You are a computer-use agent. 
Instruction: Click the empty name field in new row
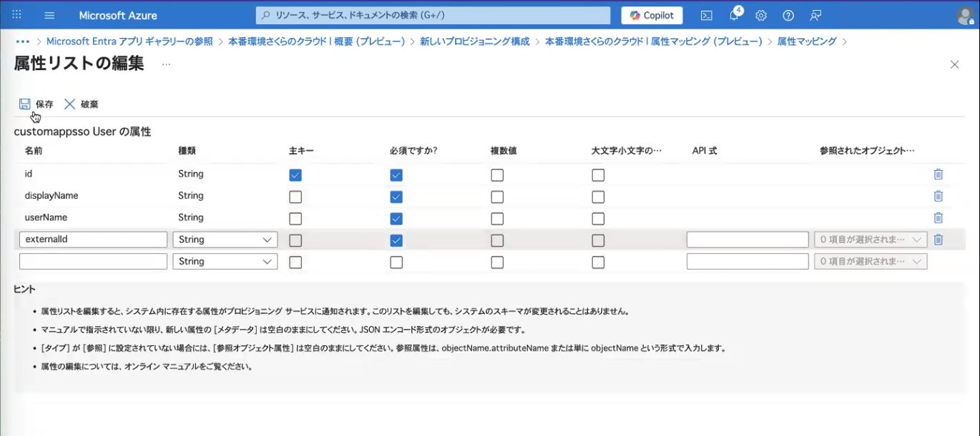click(x=93, y=262)
